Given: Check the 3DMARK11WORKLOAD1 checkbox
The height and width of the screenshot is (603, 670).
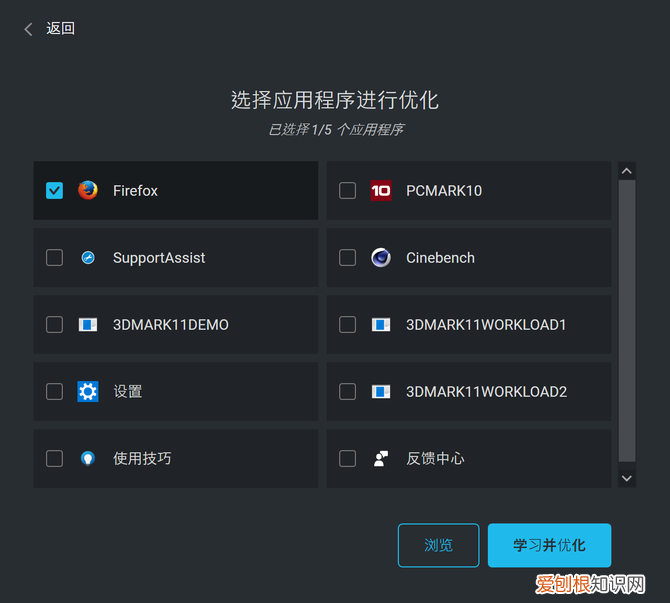Looking at the screenshot, I should (347, 325).
